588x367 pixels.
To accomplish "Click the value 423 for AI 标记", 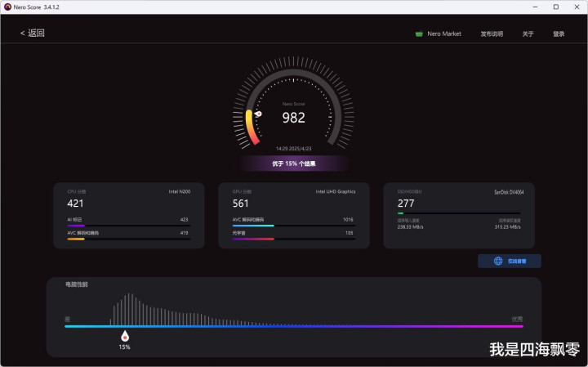I will click(184, 220).
